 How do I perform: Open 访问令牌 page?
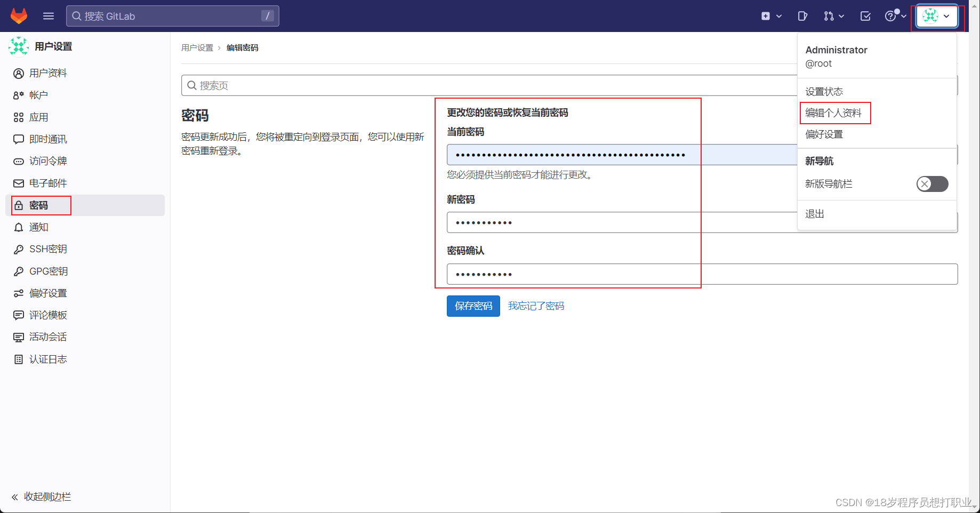tap(85, 161)
